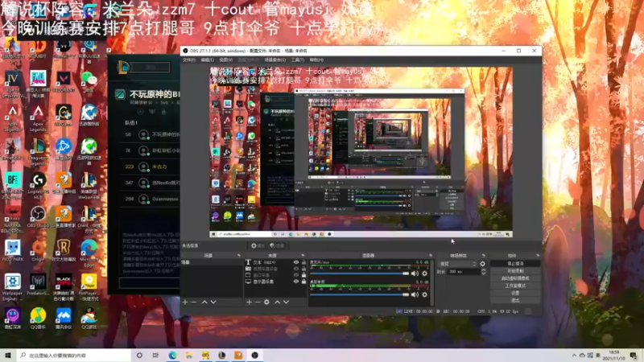
Task: Move scene down in scenes panel
Action: (x=213, y=302)
